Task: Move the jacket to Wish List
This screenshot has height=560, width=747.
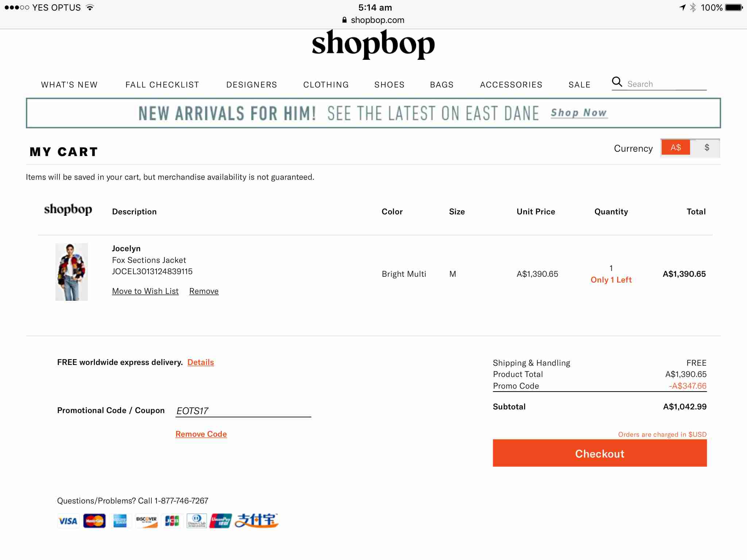Action: [145, 291]
